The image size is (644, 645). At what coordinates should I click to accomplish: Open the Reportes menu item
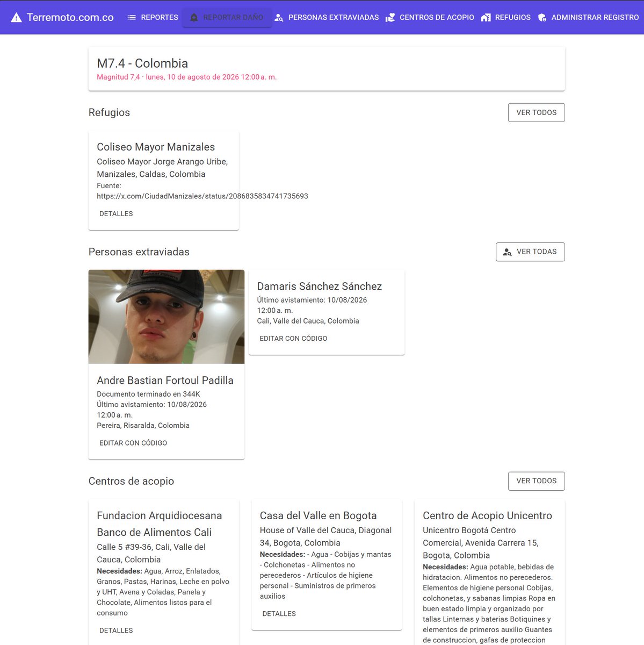point(153,17)
